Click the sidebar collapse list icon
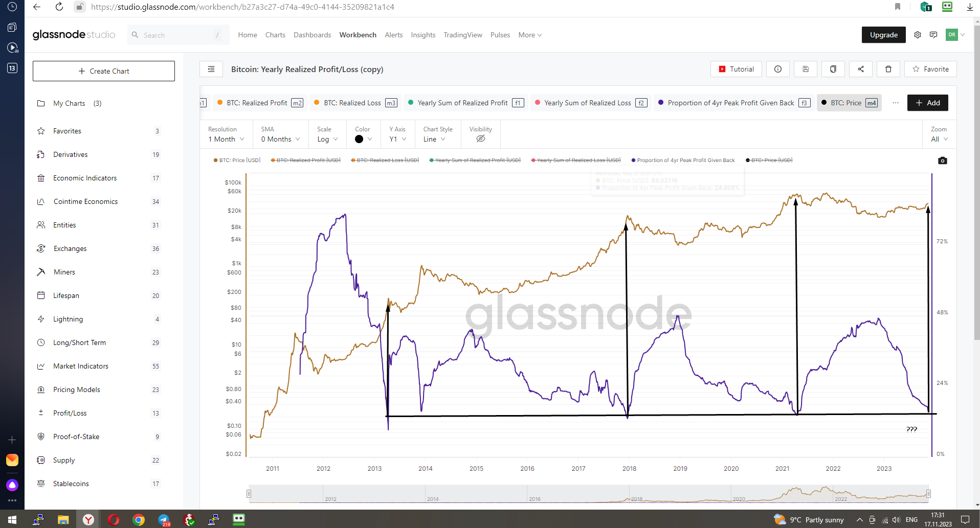Image resolution: width=980 pixels, height=528 pixels. pos(211,69)
